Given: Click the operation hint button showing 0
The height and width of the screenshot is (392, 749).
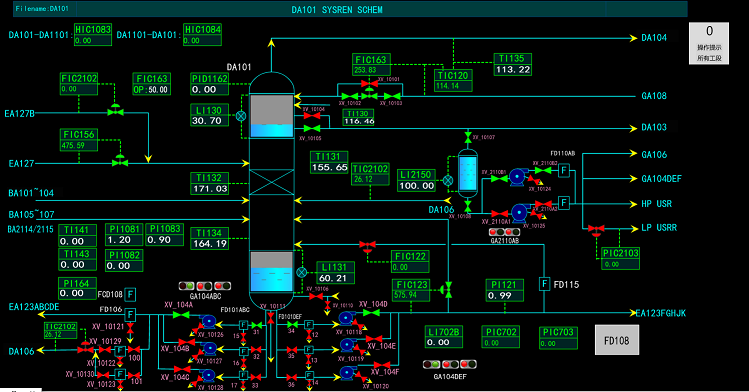Looking at the screenshot, I should [x=709, y=43].
